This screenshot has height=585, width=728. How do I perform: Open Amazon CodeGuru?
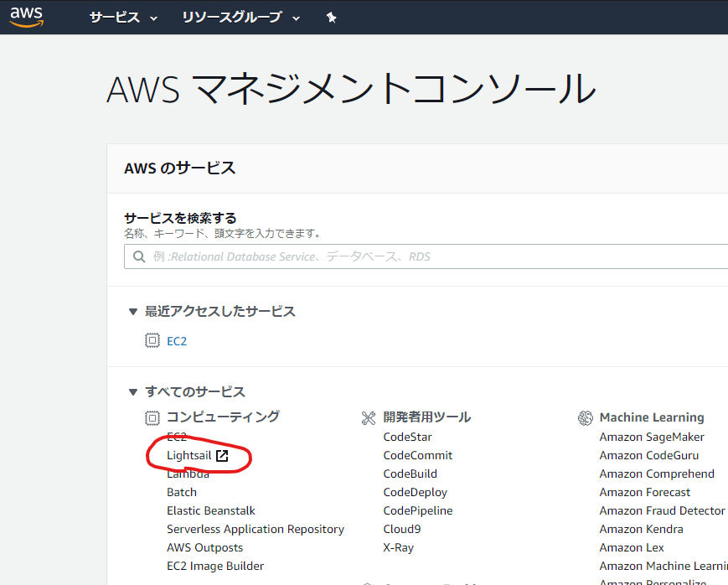pyautogui.click(x=648, y=455)
